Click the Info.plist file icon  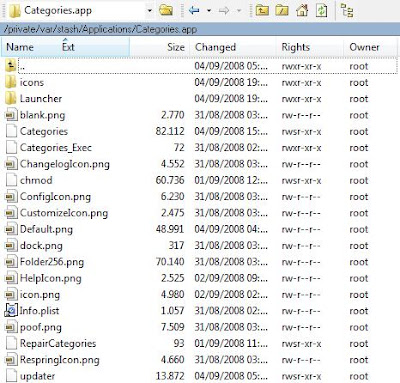coord(11,311)
